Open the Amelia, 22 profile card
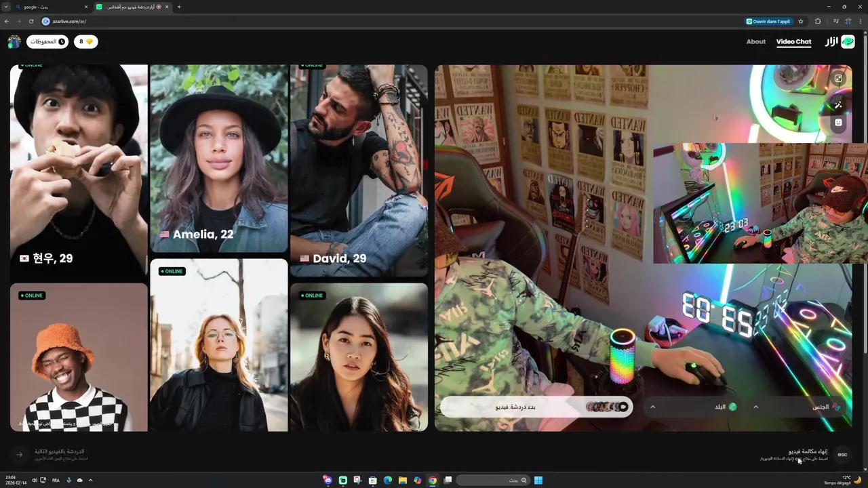 tap(219, 159)
